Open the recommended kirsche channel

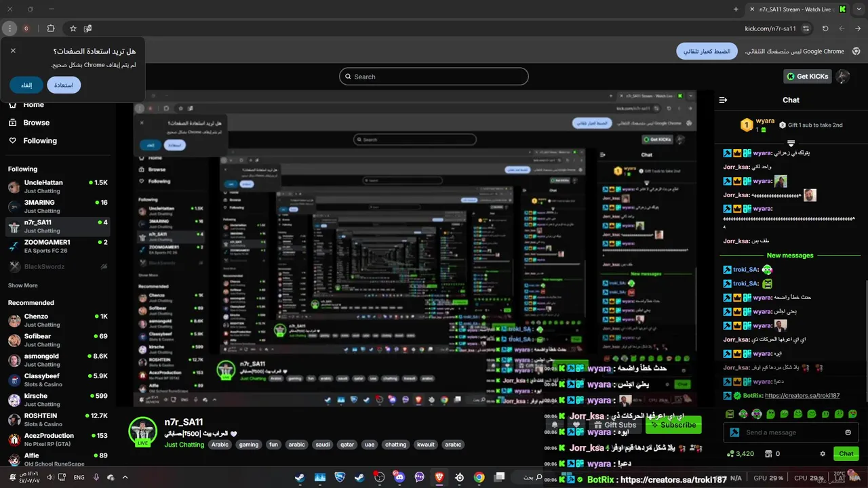pos(58,400)
